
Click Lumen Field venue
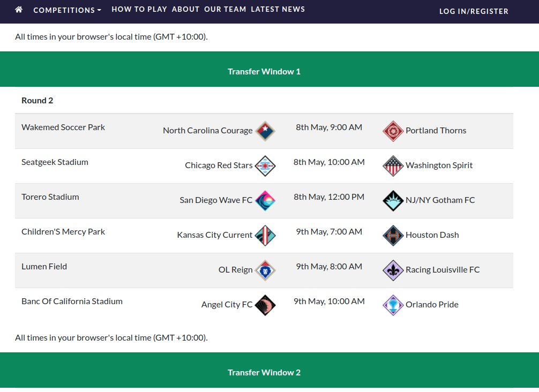coord(44,266)
